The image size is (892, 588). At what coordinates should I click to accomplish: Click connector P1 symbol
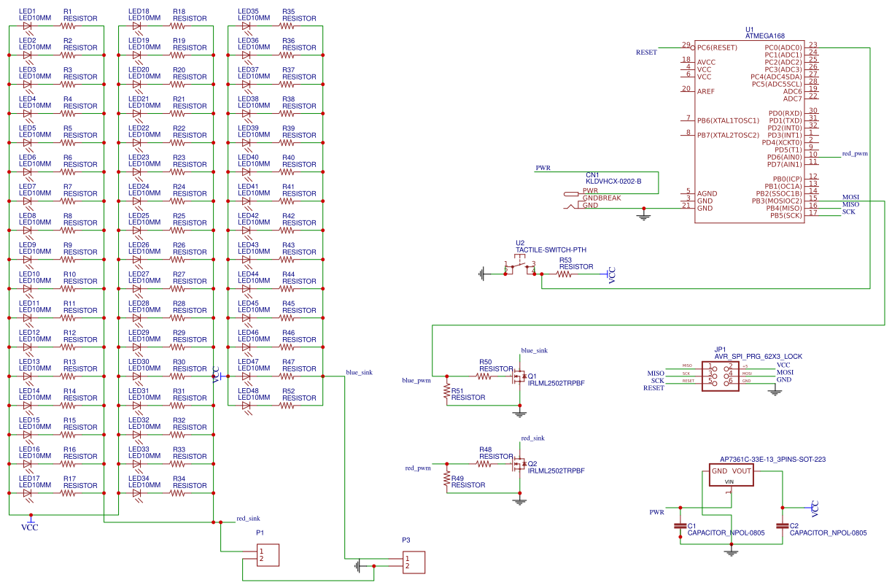coord(267,554)
